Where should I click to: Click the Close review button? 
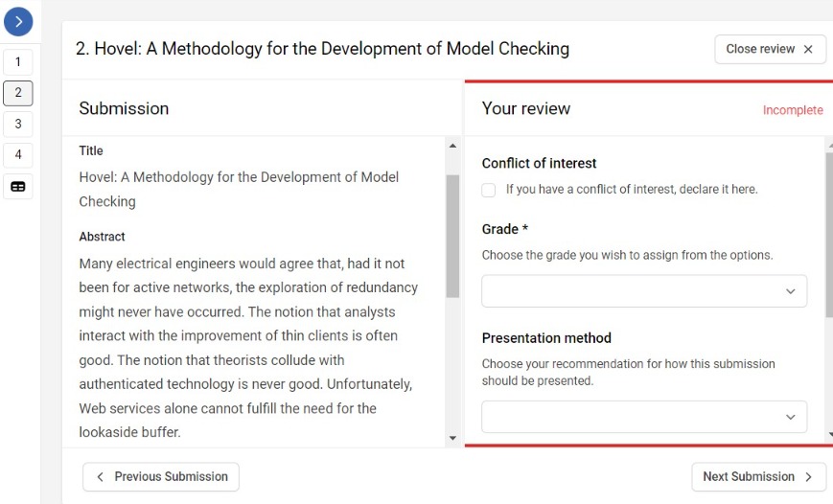[770, 49]
